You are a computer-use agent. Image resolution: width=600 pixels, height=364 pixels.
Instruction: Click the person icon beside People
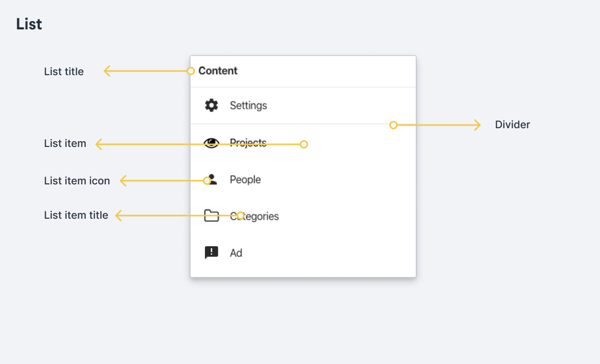pos(211,179)
